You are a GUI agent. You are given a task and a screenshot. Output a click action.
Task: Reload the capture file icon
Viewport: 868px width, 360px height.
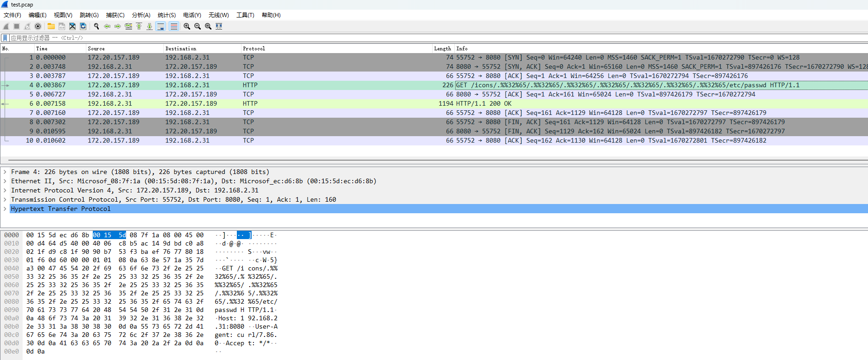(83, 26)
